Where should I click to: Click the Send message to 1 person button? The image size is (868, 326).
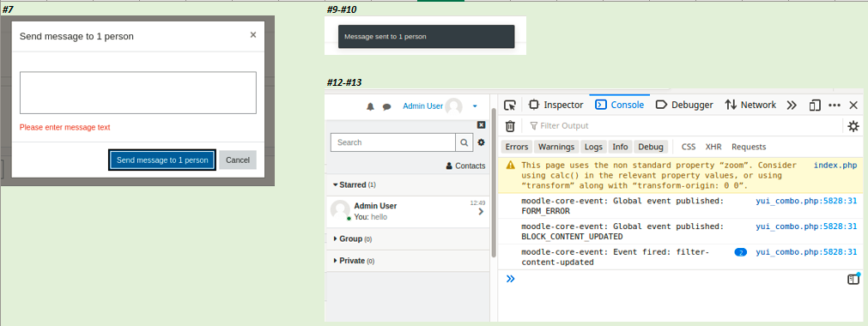coord(162,160)
